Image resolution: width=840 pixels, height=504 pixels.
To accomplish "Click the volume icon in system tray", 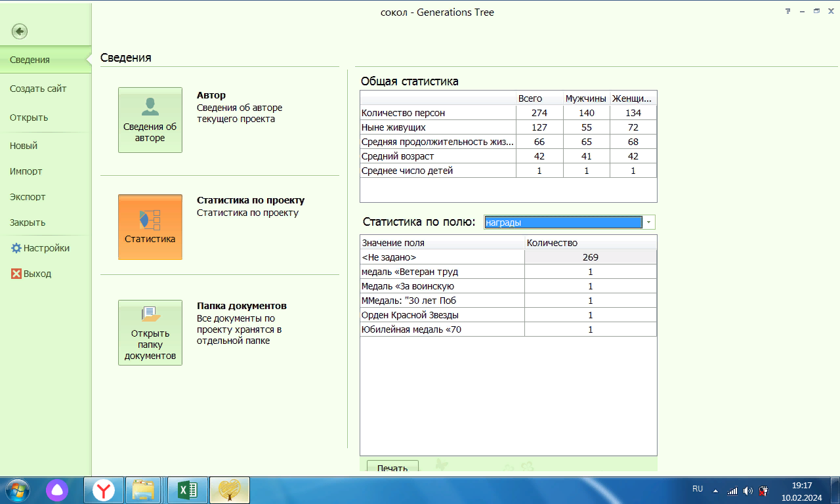I will coord(748,490).
